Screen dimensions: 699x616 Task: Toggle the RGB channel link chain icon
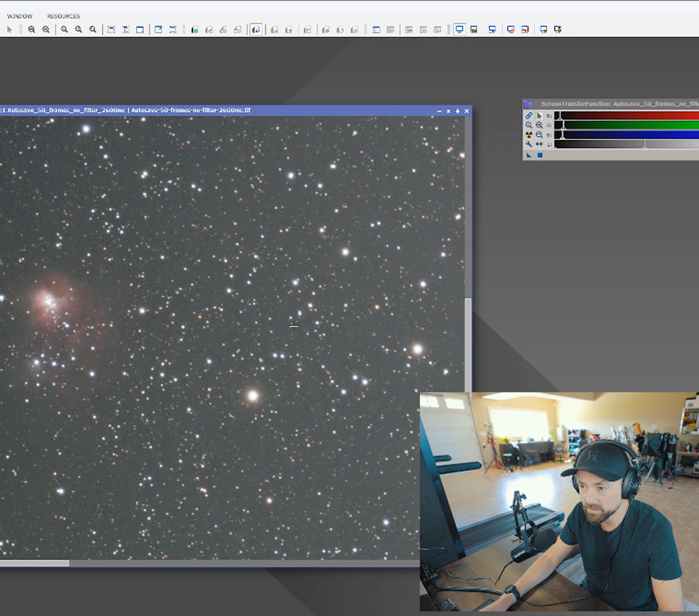[x=529, y=116]
